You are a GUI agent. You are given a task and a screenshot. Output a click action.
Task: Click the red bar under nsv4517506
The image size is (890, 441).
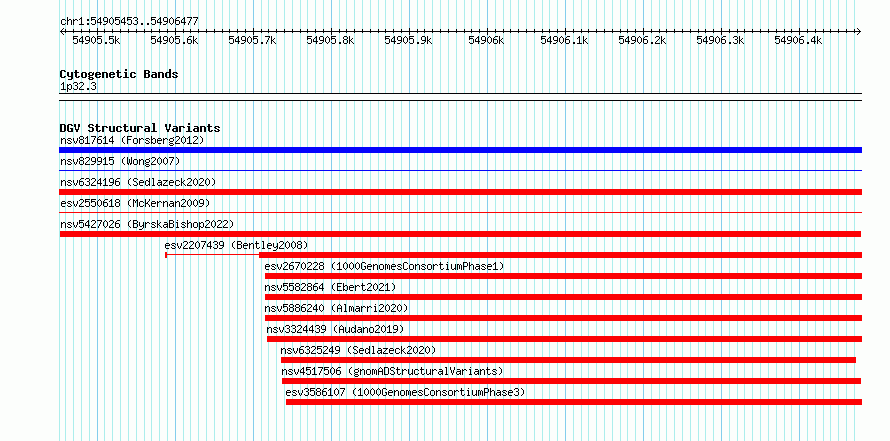tap(572, 381)
